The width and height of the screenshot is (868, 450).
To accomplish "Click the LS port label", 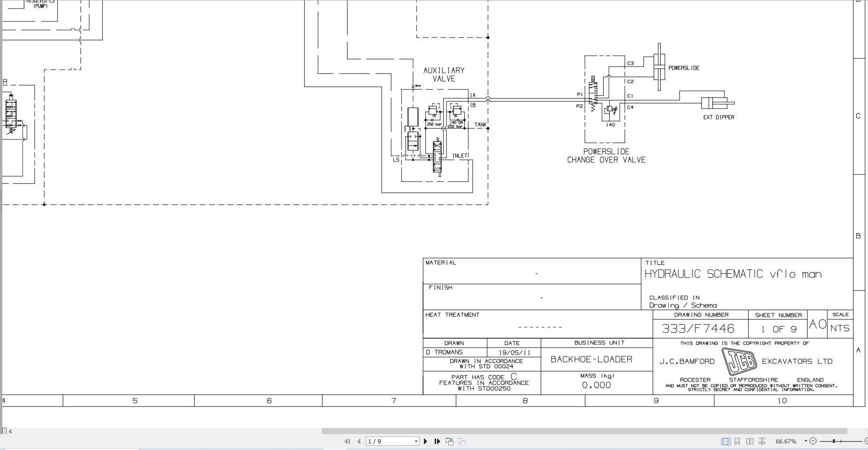I will point(396,160).
